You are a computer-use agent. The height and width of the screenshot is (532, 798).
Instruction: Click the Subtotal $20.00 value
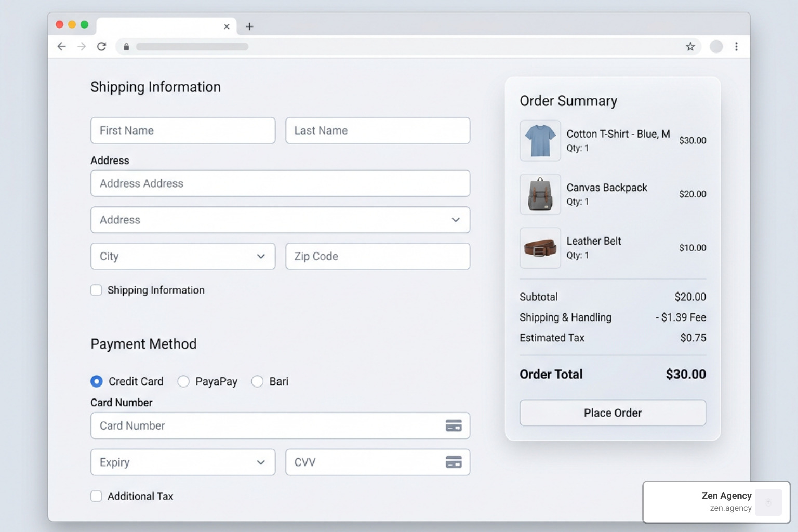pos(690,297)
